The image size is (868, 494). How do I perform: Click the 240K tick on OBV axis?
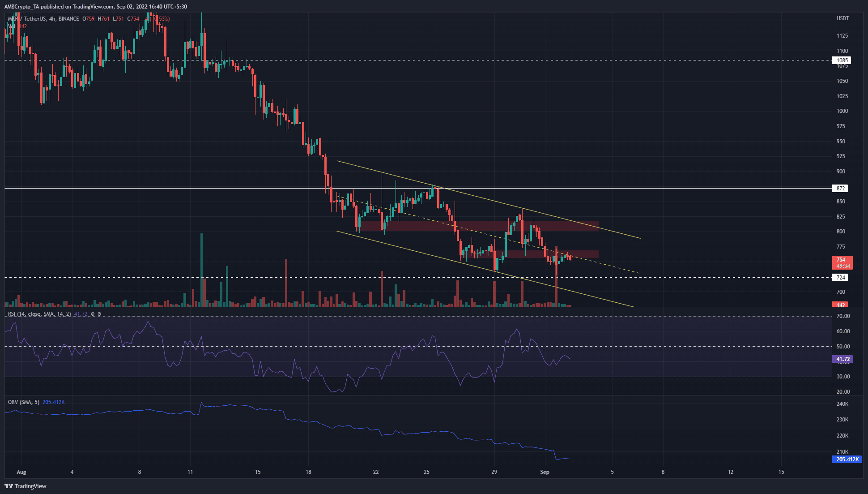[842, 404]
